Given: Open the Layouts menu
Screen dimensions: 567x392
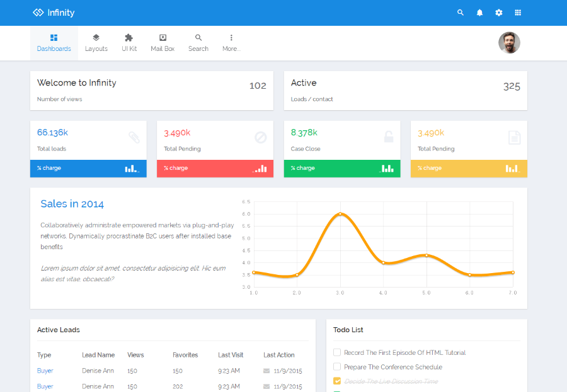Looking at the screenshot, I should (96, 43).
